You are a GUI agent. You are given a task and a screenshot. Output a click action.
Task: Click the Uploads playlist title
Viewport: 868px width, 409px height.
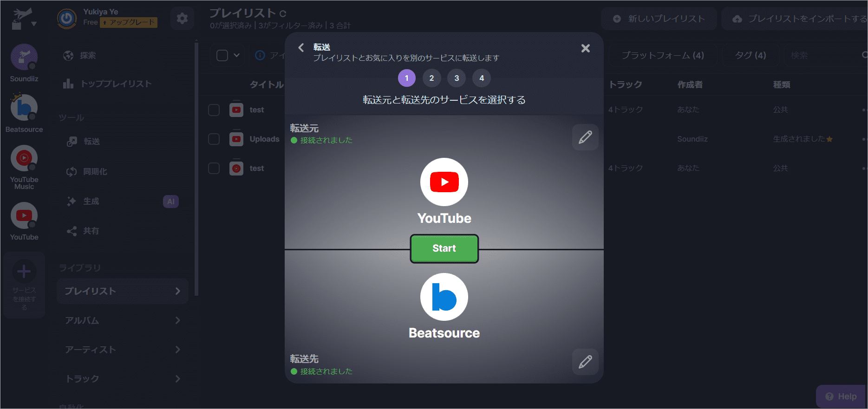tap(264, 139)
